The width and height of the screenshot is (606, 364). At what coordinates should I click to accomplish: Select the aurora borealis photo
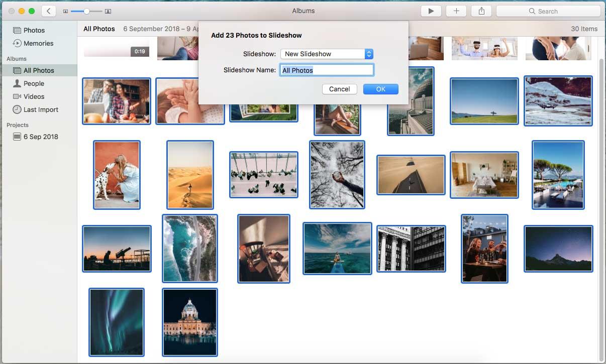click(117, 322)
